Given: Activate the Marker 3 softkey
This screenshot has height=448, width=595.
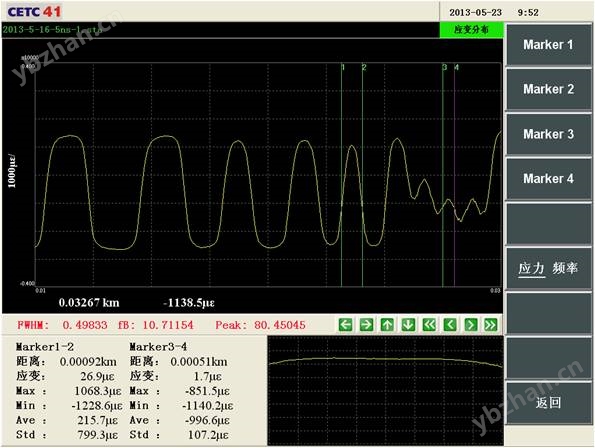Looking at the screenshot, I should click(x=549, y=134).
